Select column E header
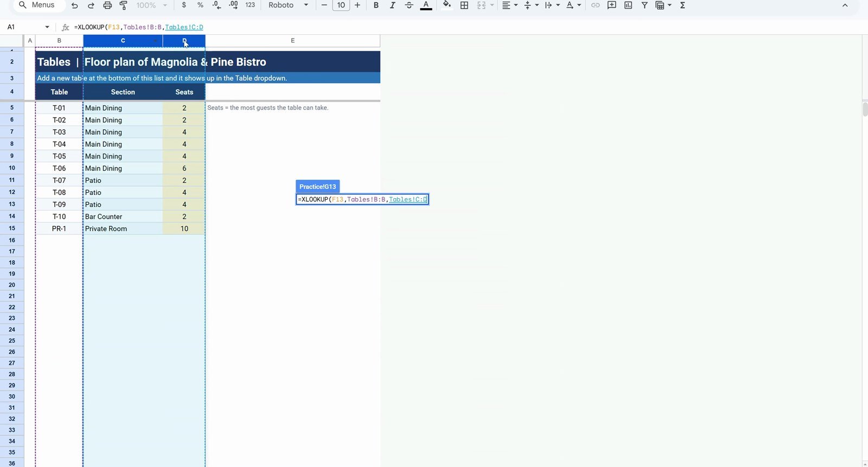The width and height of the screenshot is (868, 467). coord(293,41)
